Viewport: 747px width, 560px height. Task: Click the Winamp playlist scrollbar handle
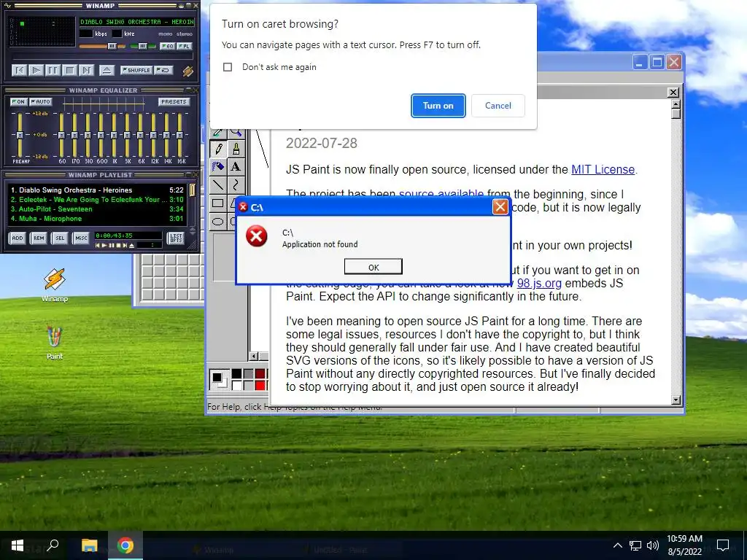(x=193, y=190)
